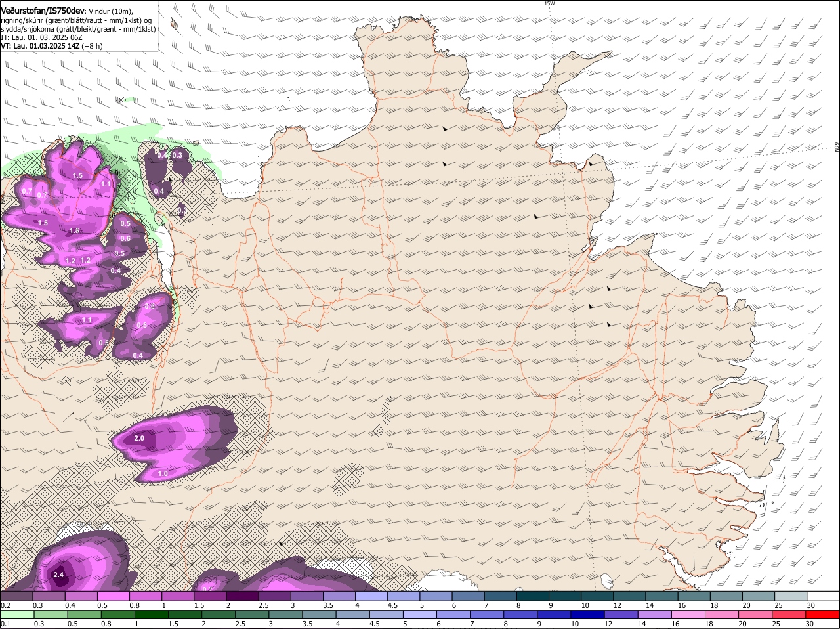Choose the lower legend swatch starting at 2.5

251,615
